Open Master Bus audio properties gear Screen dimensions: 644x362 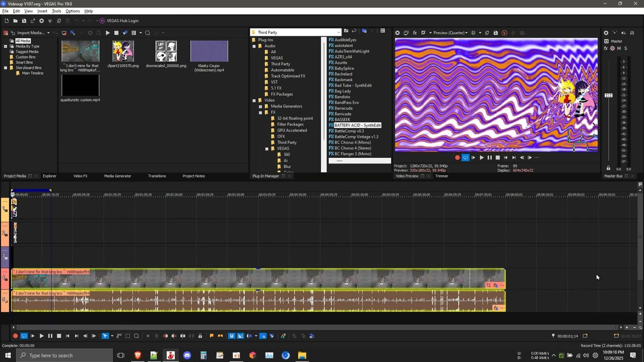[x=606, y=33]
